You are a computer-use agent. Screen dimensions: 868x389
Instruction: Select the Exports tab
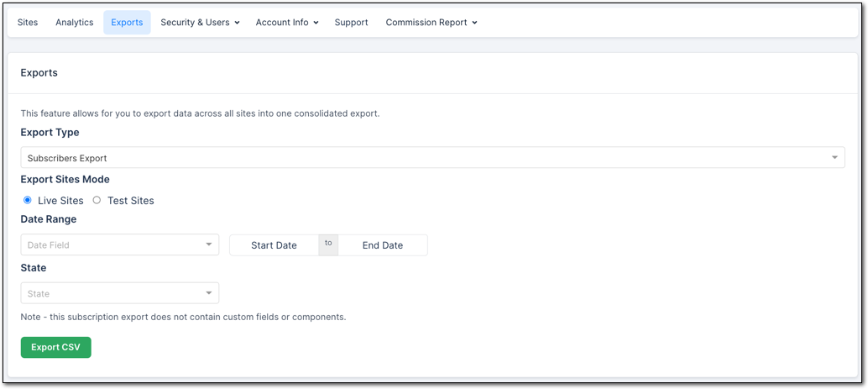point(127,23)
